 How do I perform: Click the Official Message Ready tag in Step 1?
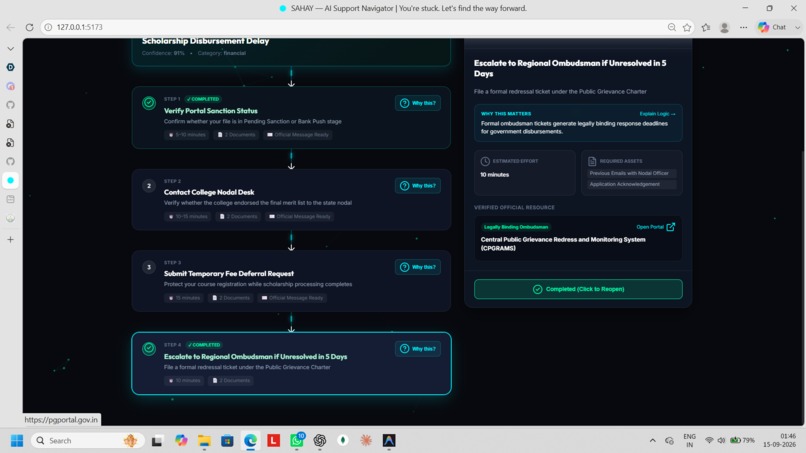point(298,135)
